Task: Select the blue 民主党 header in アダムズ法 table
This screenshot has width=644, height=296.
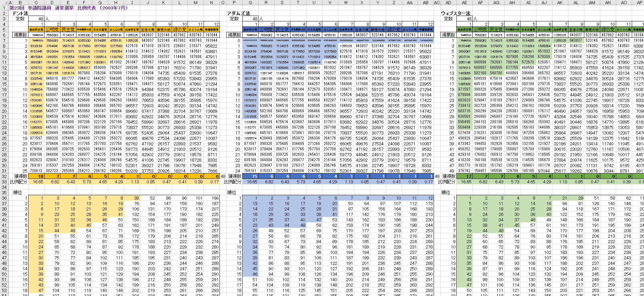Action: point(282,30)
